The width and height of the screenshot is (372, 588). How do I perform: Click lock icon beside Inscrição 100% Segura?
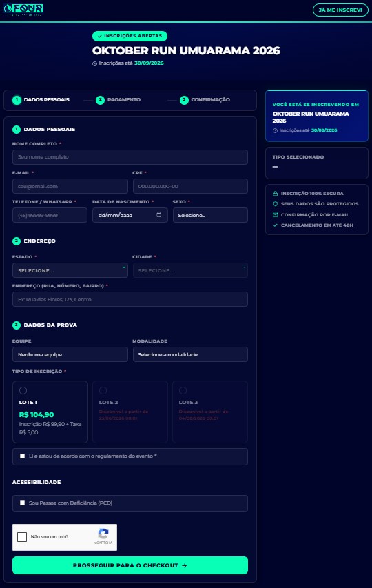point(276,194)
